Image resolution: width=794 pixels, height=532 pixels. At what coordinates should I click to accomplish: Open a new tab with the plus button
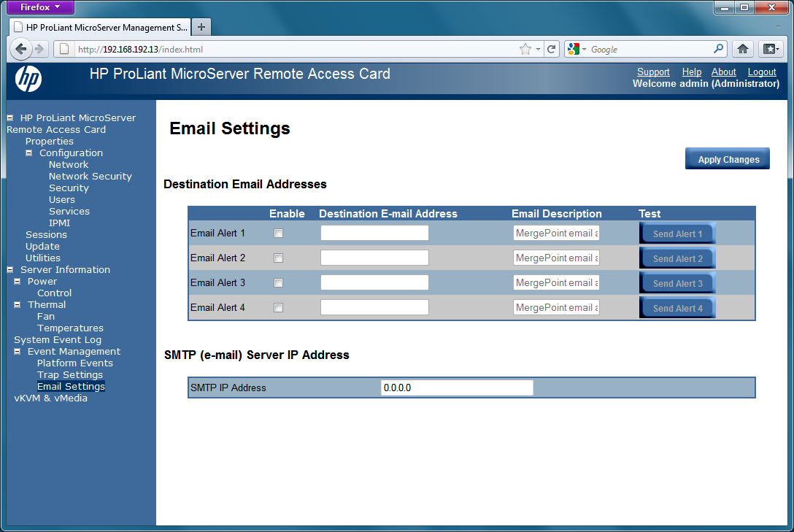point(201,27)
